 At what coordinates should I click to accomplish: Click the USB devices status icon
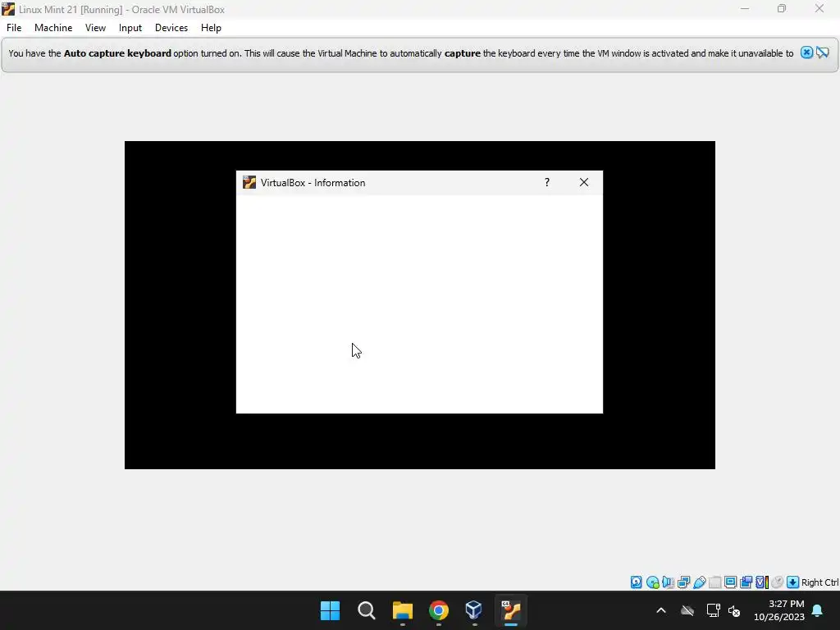699,582
